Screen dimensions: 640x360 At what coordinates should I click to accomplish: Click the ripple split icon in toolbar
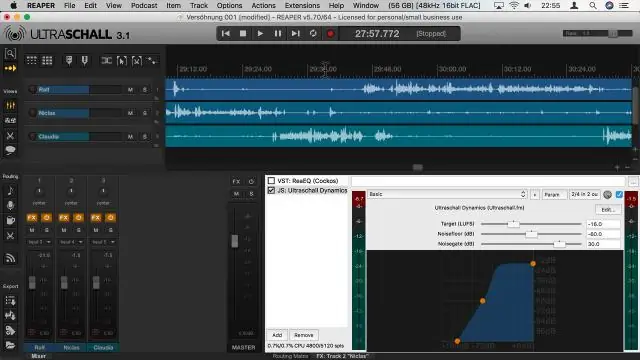tap(107, 60)
